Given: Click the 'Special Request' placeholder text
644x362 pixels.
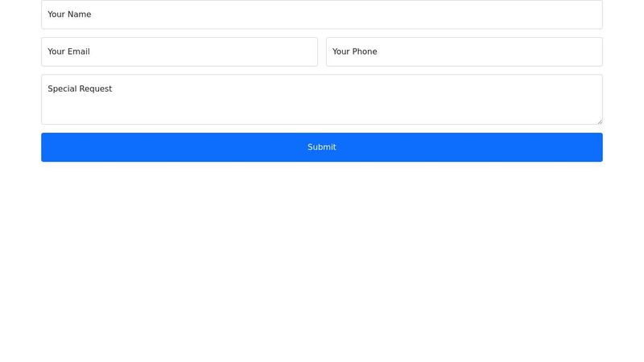Looking at the screenshot, I should point(80,88).
